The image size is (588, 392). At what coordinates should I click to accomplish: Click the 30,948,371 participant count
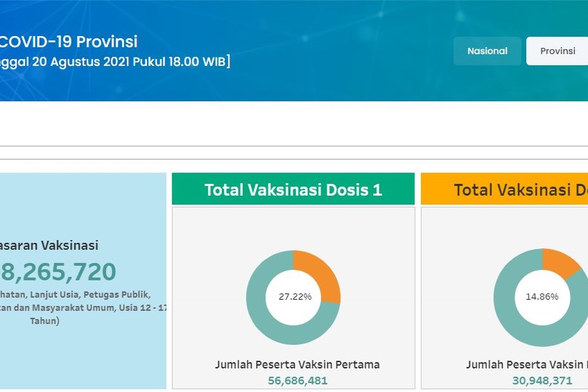[542, 380]
